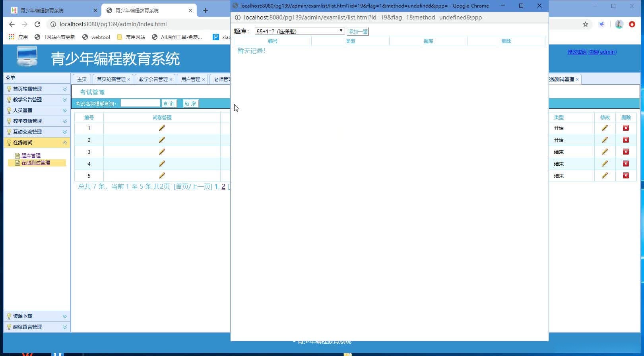This screenshot has width=644, height=356.
Task: Delete the exam in the second 开始 row
Action: point(626,140)
